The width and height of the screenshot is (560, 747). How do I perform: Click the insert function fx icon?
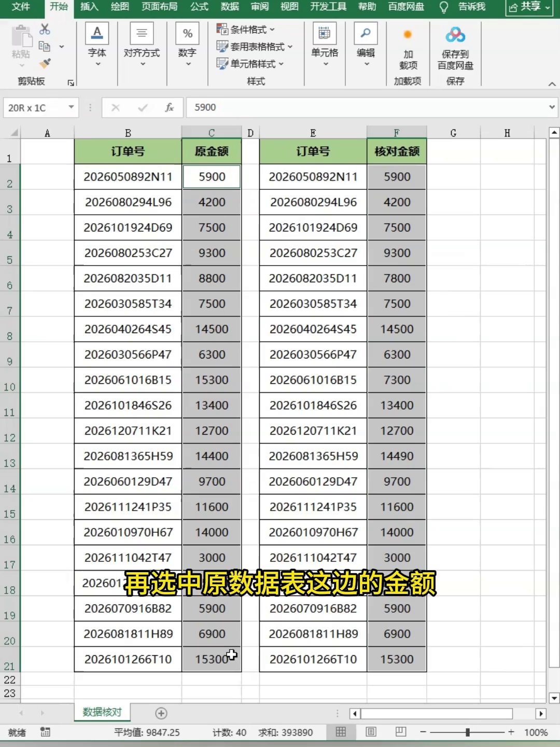coord(169,107)
